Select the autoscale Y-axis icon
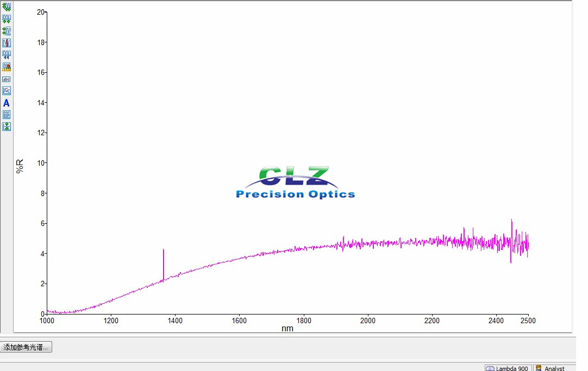Image resolution: width=588 pixels, height=371 pixels. [7, 31]
